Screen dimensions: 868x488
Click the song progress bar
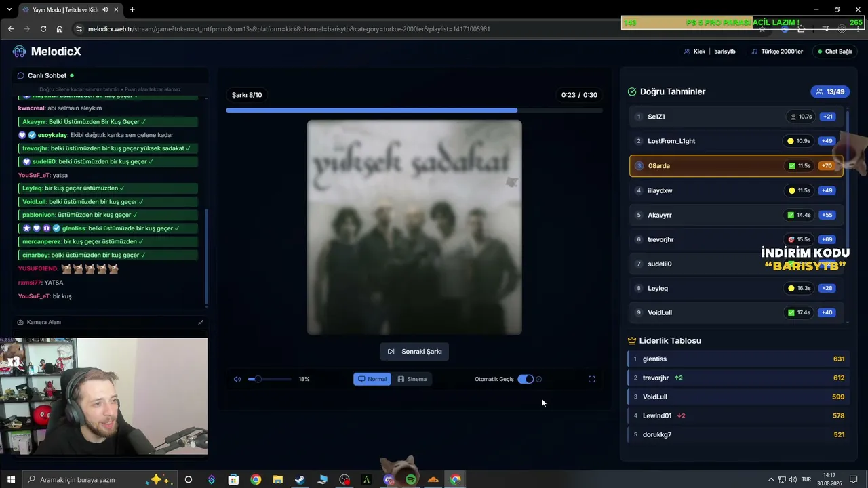414,110
